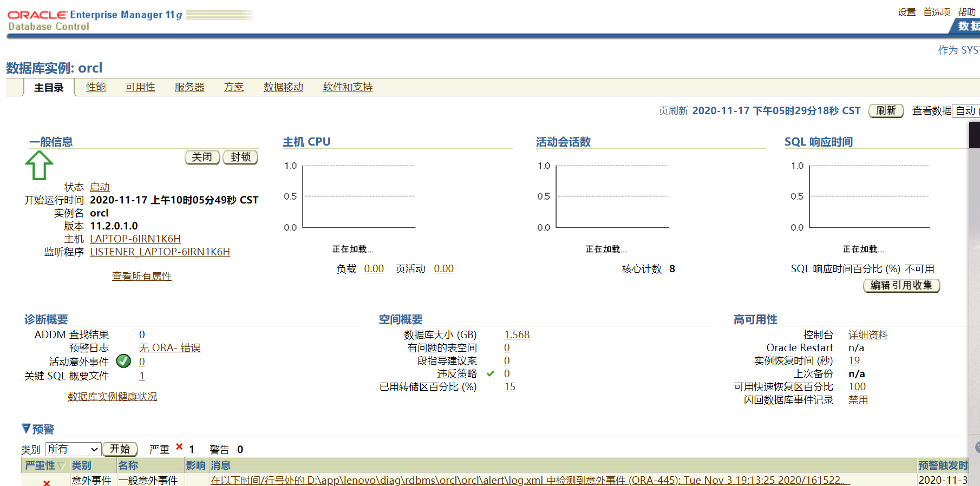
Task: Click the ADDM 查找结果 value 0
Action: click(142, 335)
